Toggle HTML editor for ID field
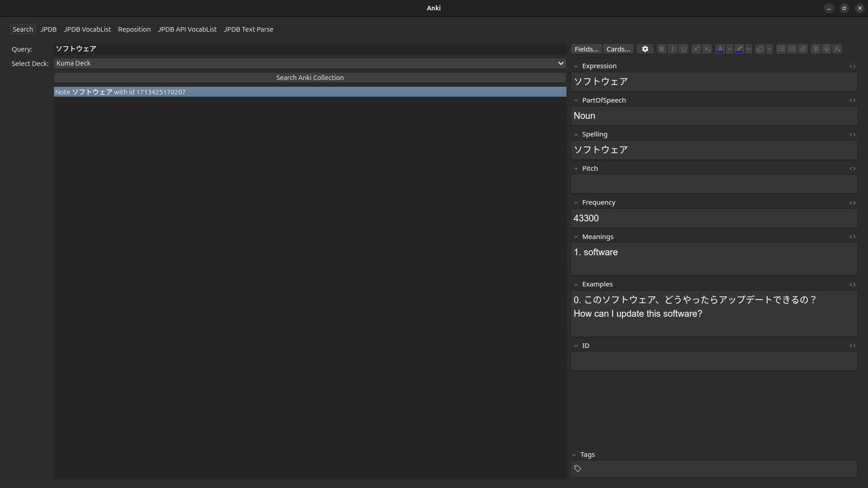Viewport: 868px width, 488px height. click(x=852, y=346)
